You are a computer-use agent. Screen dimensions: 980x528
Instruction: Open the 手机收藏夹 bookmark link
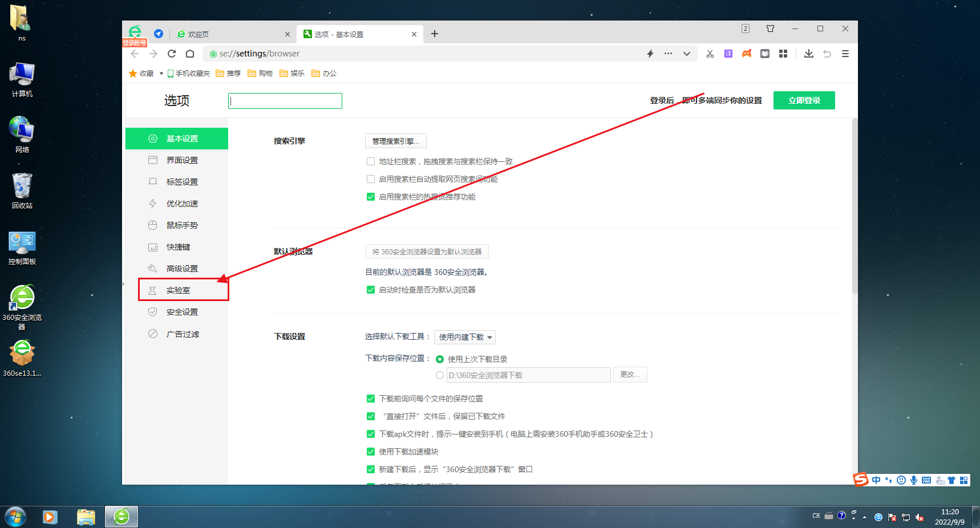189,74
